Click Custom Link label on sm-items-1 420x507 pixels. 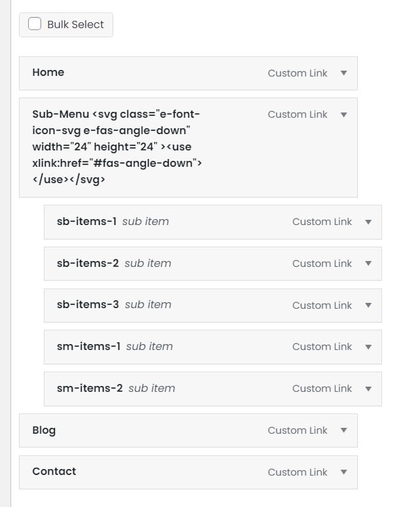click(x=322, y=347)
